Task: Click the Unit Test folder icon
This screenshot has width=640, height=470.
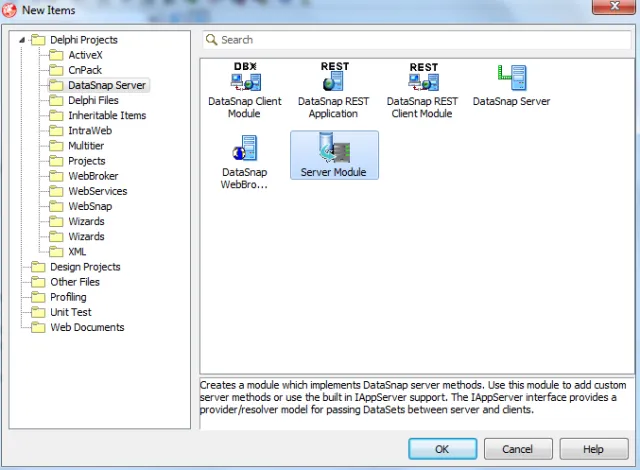Action: click(x=38, y=312)
